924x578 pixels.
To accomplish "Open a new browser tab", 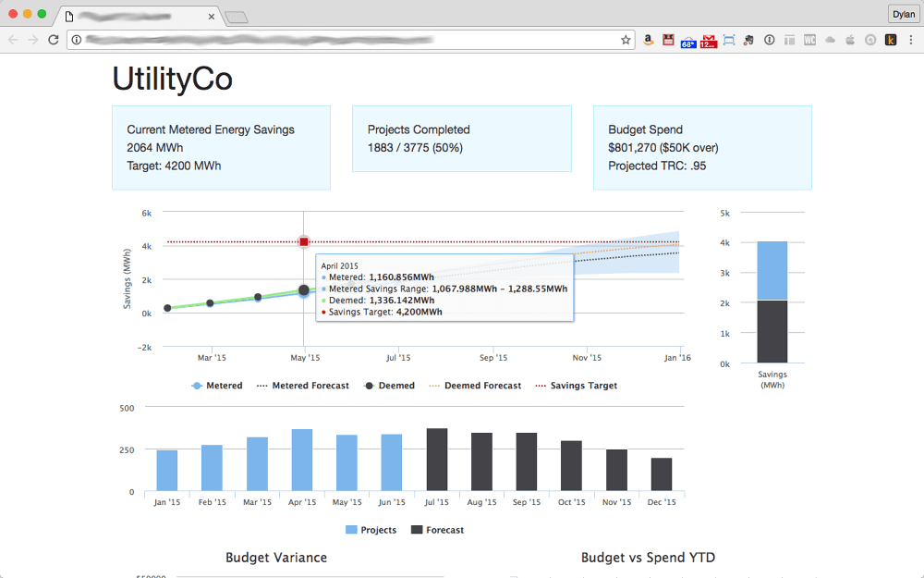I will tap(237, 17).
